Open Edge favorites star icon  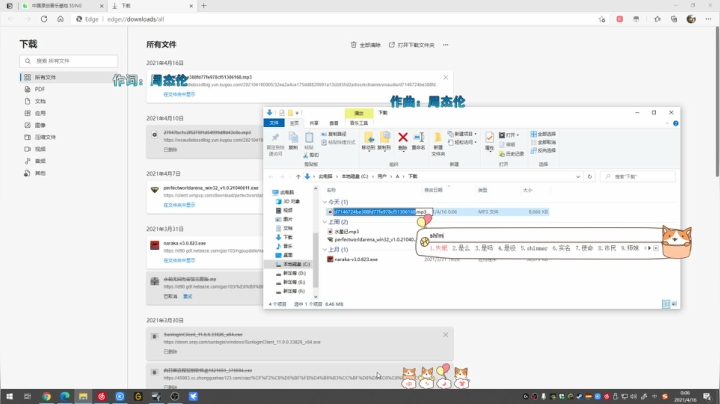657,19
